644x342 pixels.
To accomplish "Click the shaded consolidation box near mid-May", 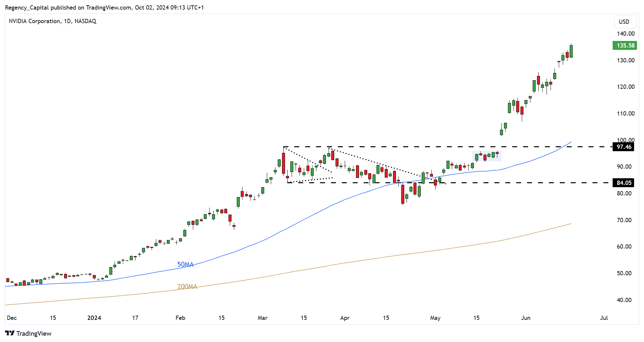I will click(487, 156).
